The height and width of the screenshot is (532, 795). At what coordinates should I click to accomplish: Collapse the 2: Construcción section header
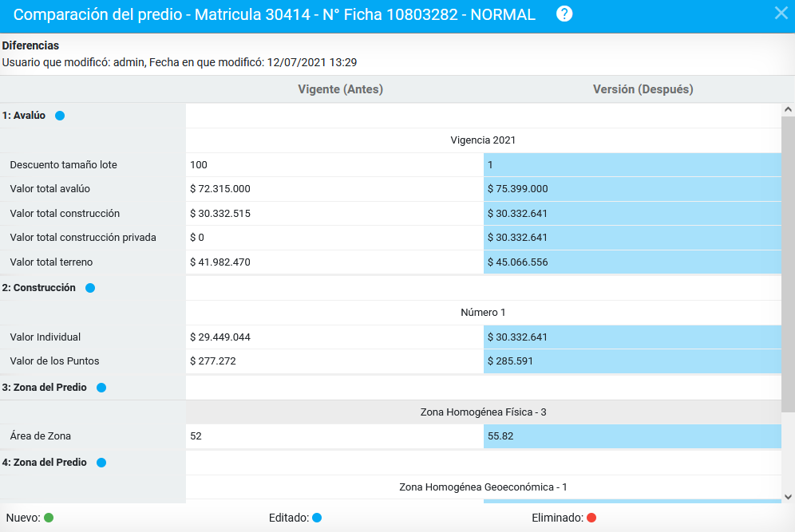[x=39, y=288]
